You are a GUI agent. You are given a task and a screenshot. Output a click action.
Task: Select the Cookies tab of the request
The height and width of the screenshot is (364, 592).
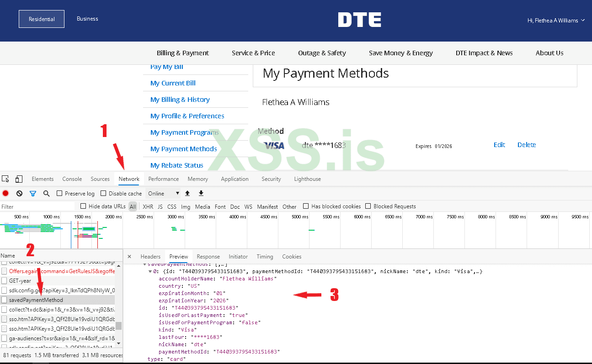[292, 257]
